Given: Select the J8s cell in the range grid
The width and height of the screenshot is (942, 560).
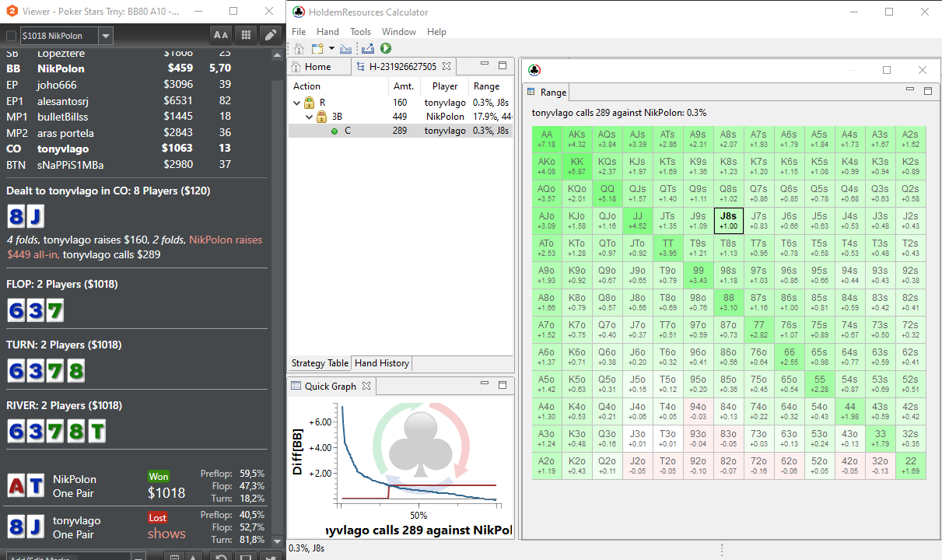Looking at the screenshot, I should point(728,220).
